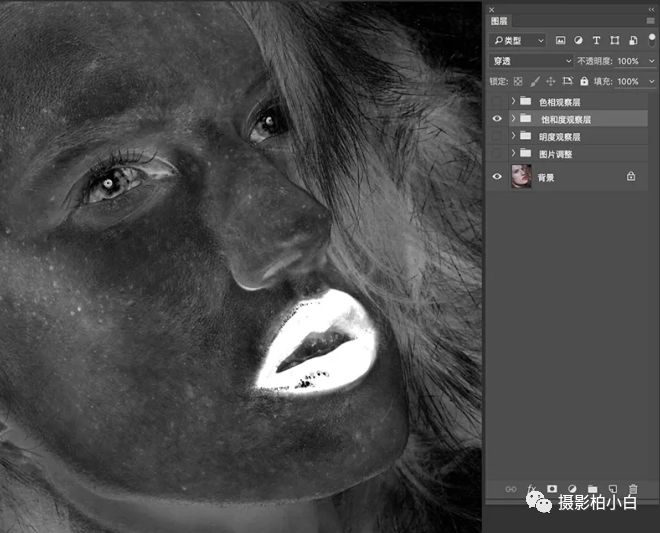This screenshot has width=660, height=533.
Task: Hide the 背景 layer
Action: [x=497, y=176]
